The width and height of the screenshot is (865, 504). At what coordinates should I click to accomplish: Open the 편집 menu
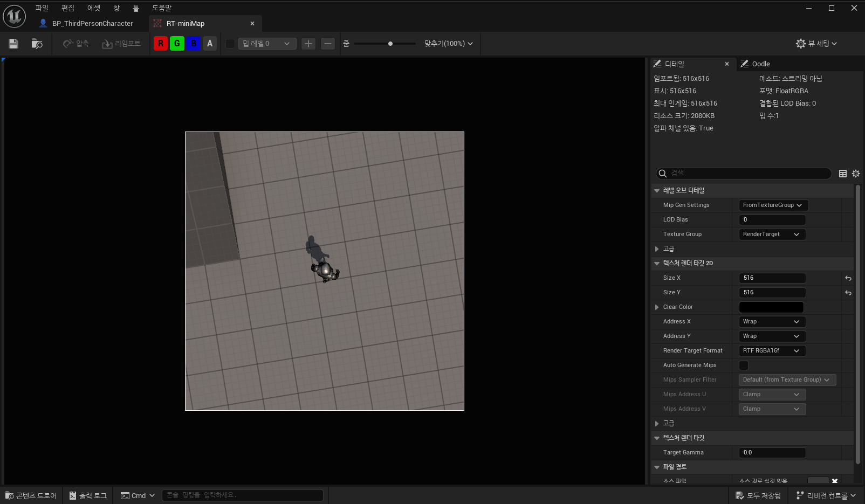68,8
